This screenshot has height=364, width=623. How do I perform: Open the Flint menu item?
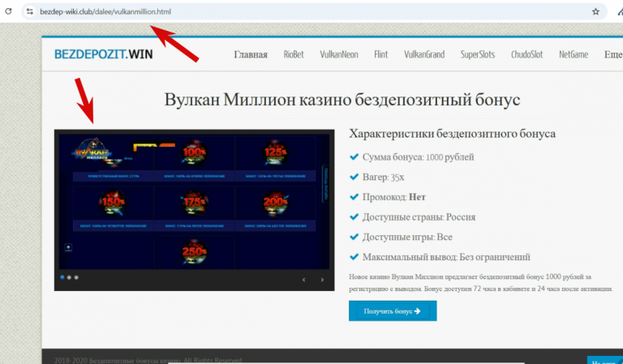coord(380,54)
